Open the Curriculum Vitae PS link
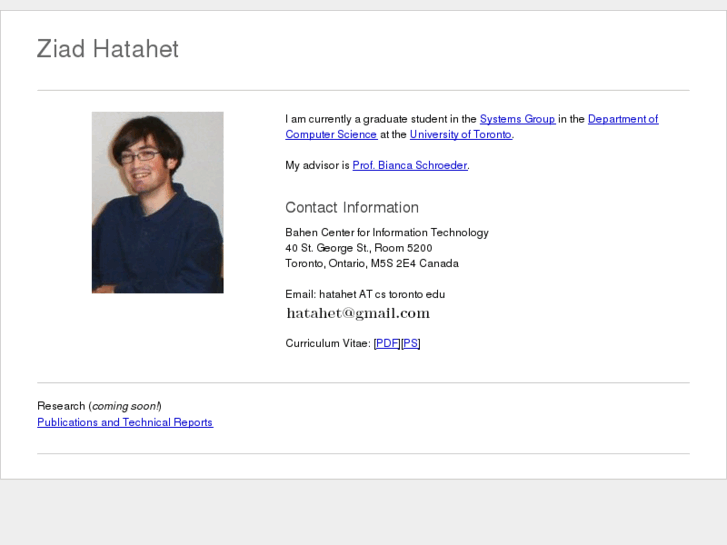Screen dimensions: 727x545 point(410,343)
